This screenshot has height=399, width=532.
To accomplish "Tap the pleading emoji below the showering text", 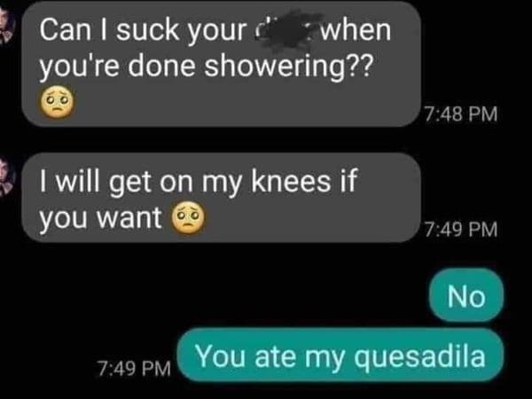I will click(57, 101).
